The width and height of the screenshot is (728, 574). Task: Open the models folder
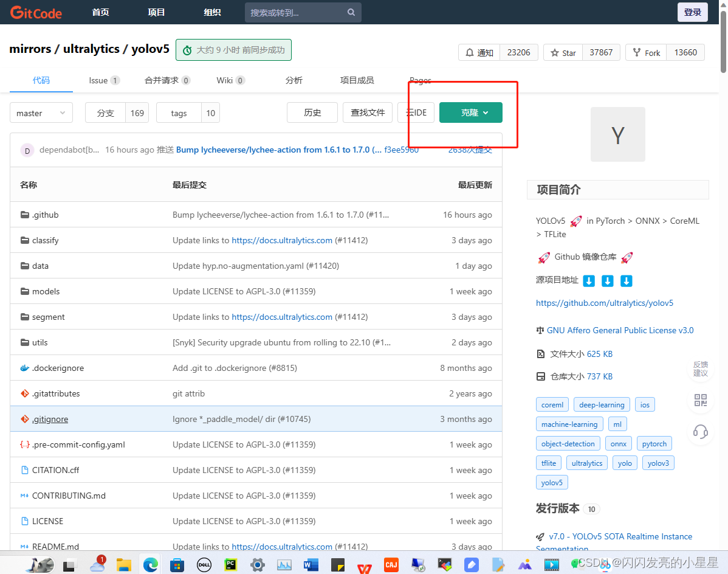pyautogui.click(x=46, y=291)
